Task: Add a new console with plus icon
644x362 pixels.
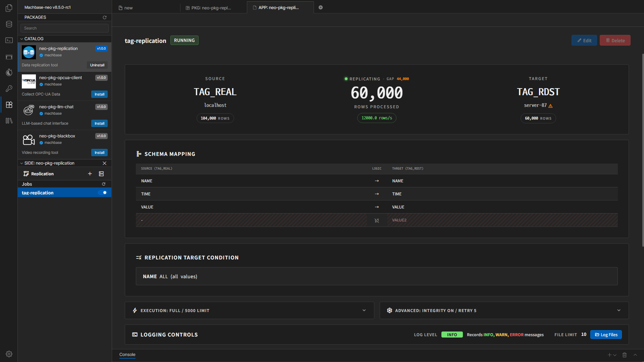Action: click(x=609, y=355)
